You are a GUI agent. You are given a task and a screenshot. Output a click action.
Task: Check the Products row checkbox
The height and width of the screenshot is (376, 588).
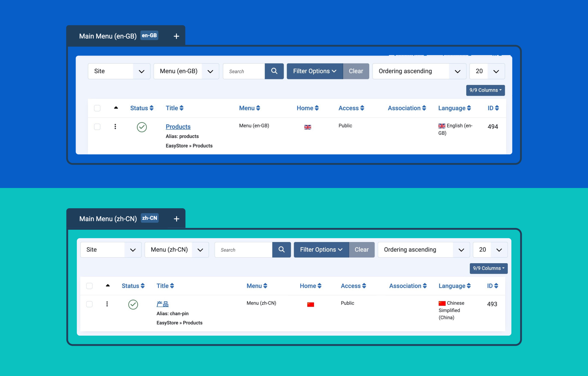pyautogui.click(x=97, y=127)
